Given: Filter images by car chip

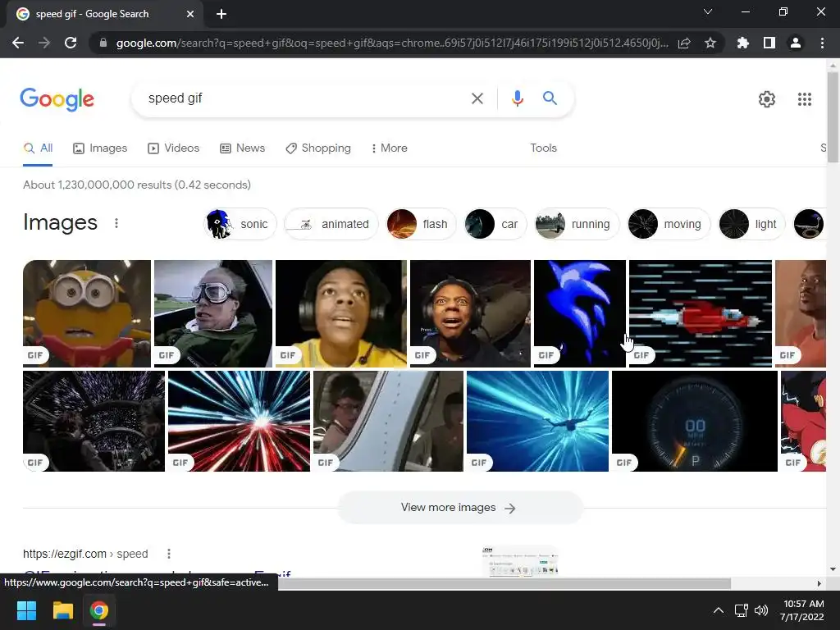Looking at the screenshot, I should (495, 224).
